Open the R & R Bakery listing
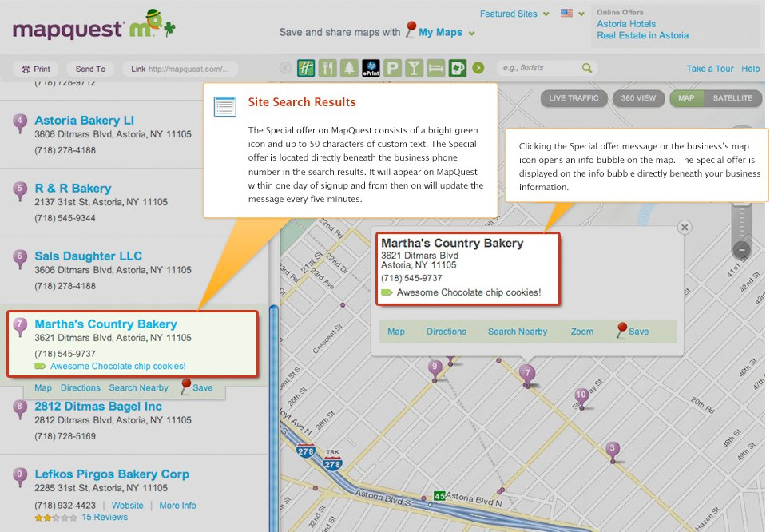This screenshot has width=770, height=532. pos(73,189)
